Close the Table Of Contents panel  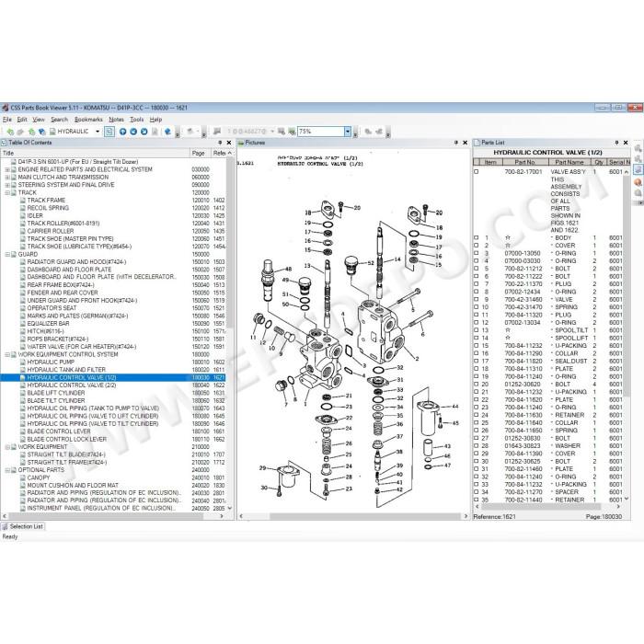click(x=229, y=143)
